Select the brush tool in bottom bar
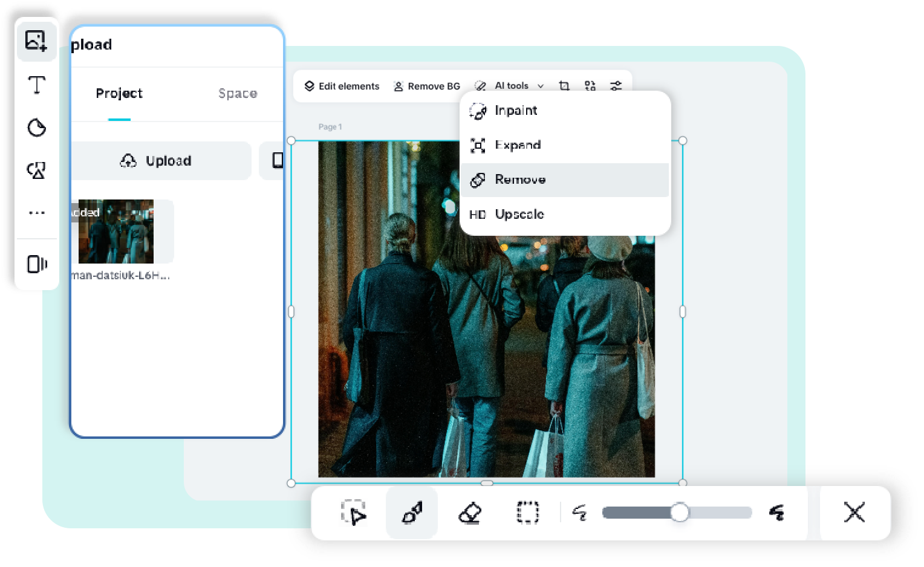Screen dimensions: 924x567 pos(412,513)
